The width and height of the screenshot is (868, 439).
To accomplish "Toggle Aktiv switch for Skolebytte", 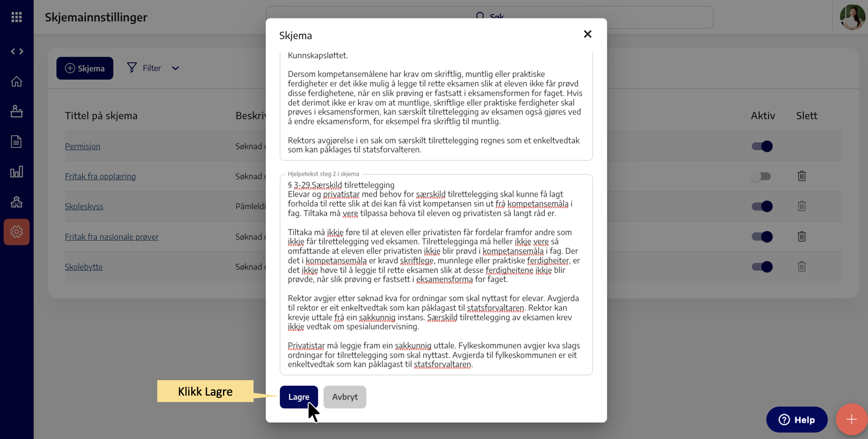I will (762, 266).
